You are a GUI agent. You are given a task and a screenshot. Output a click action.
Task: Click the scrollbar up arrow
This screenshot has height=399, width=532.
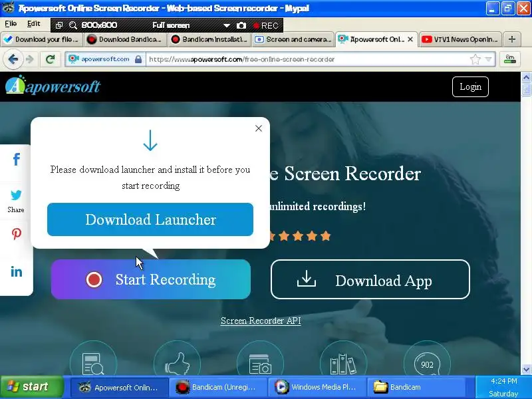coord(526,78)
